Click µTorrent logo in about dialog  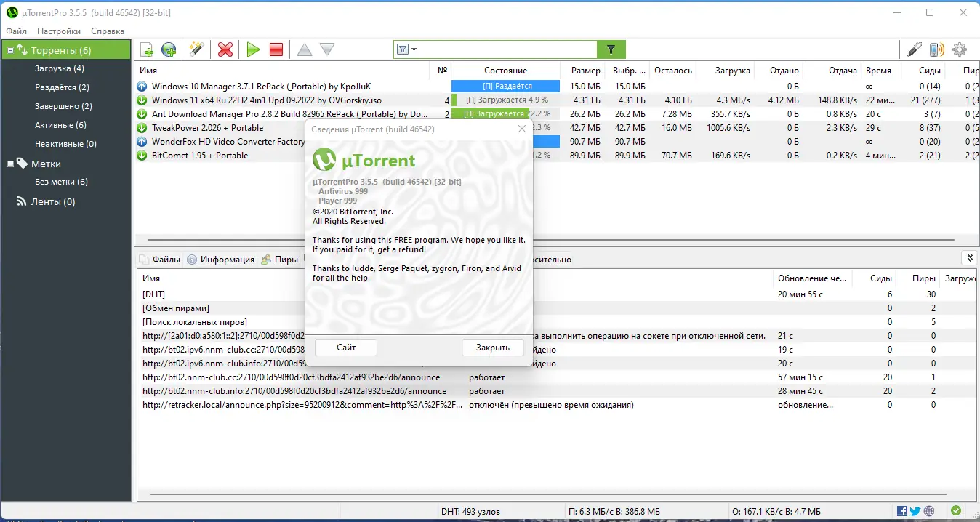point(364,159)
